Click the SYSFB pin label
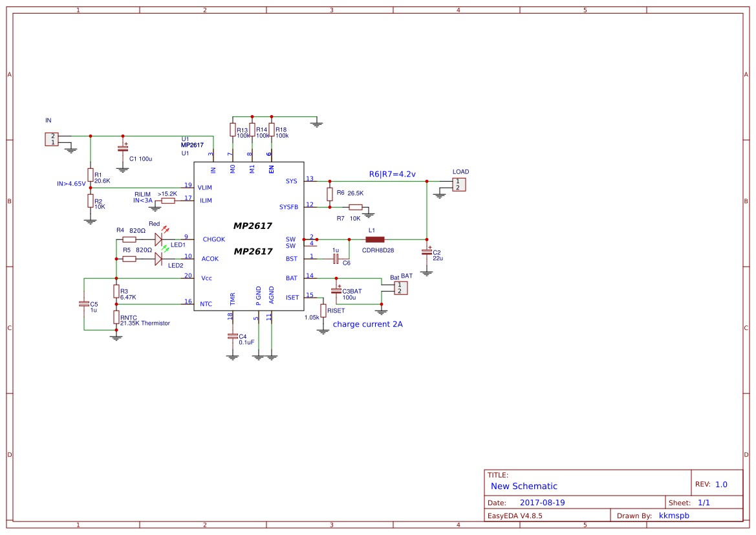Viewport: 756px width, 535px height. [289, 207]
